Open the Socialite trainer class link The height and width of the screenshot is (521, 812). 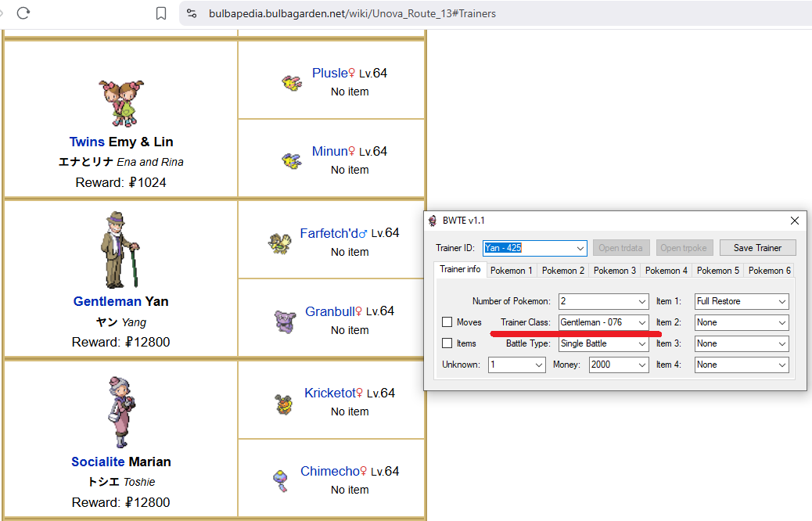tap(99, 462)
